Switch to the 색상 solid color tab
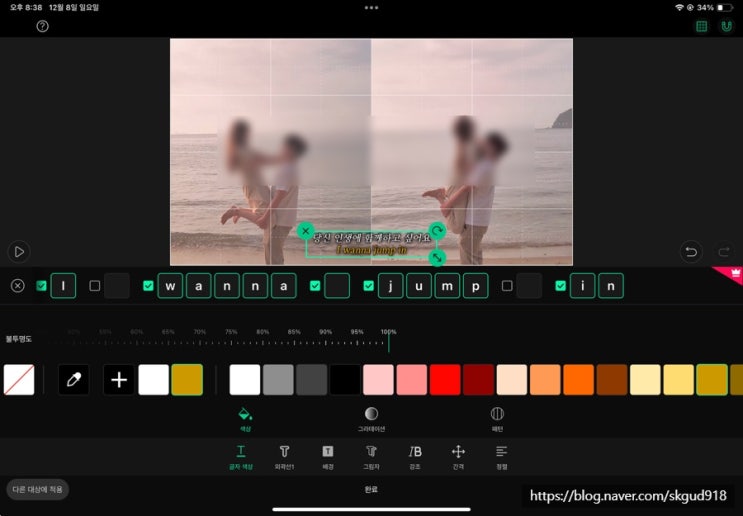The height and width of the screenshot is (516, 743). [x=245, y=419]
